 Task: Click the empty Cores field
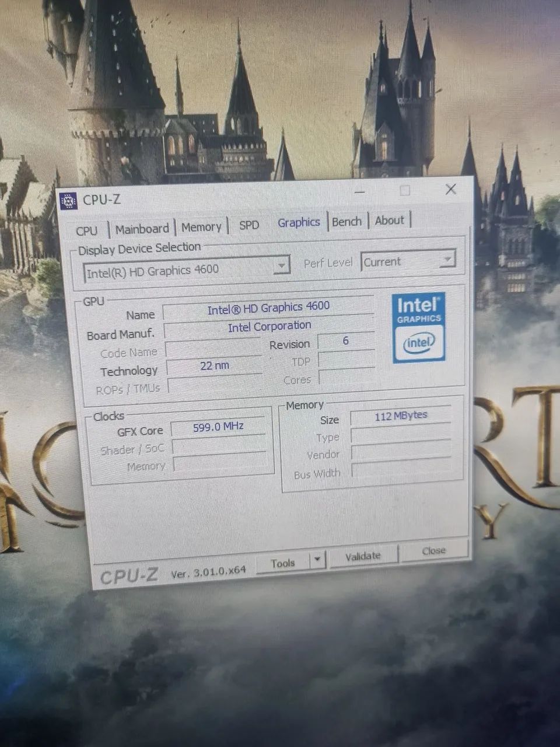pyautogui.click(x=347, y=378)
